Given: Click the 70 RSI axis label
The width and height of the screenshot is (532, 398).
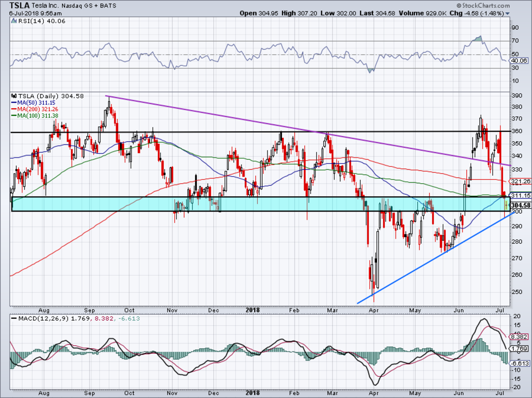Looking at the screenshot, I should tap(515, 41).
